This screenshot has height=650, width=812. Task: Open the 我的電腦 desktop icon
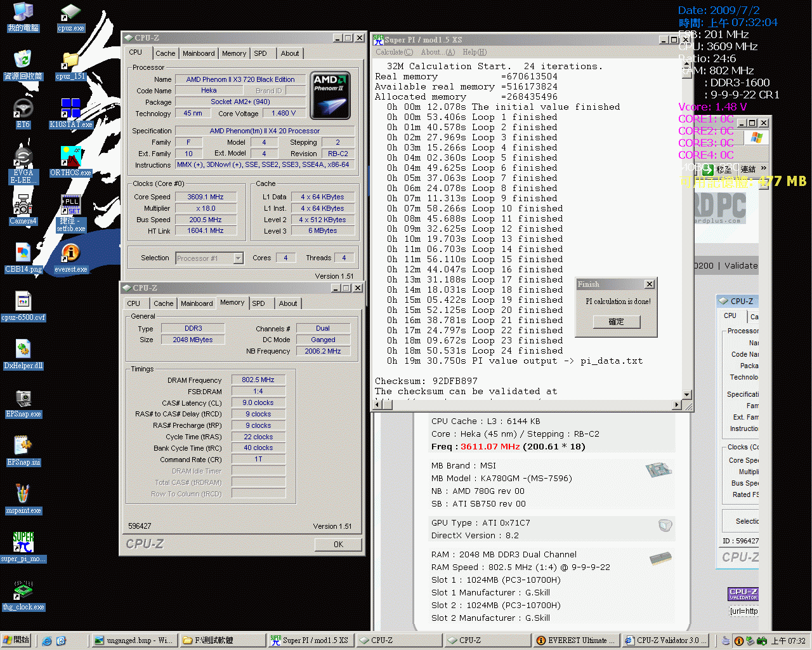(x=23, y=17)
